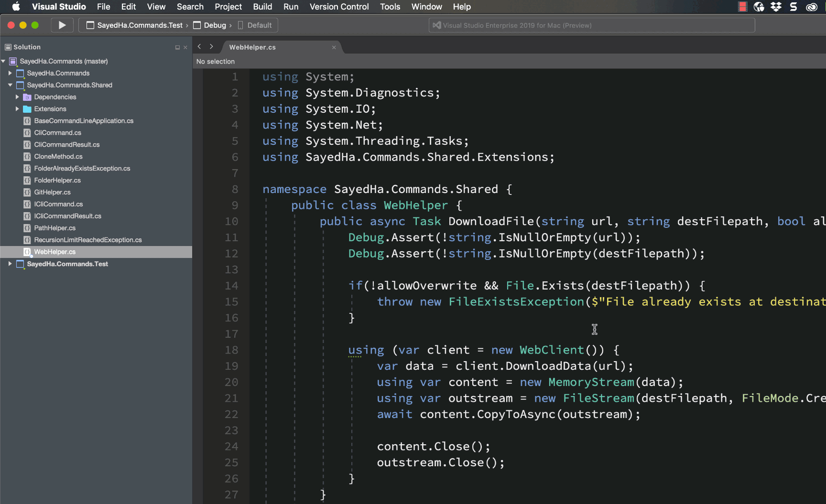Click the Visual Studio search bar field
826x504 pixels.
click(x=592, y=25)
